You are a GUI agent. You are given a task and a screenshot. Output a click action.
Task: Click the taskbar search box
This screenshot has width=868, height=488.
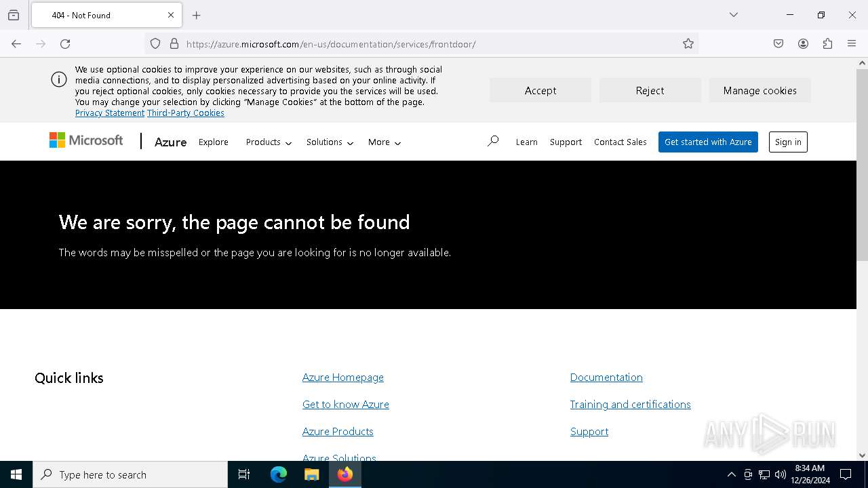[x=130, y=474]
